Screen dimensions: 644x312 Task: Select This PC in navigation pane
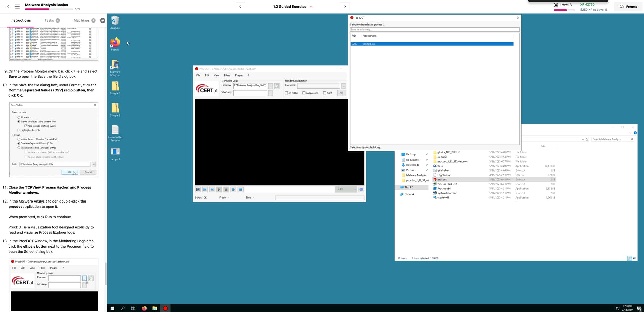point(409,187)
